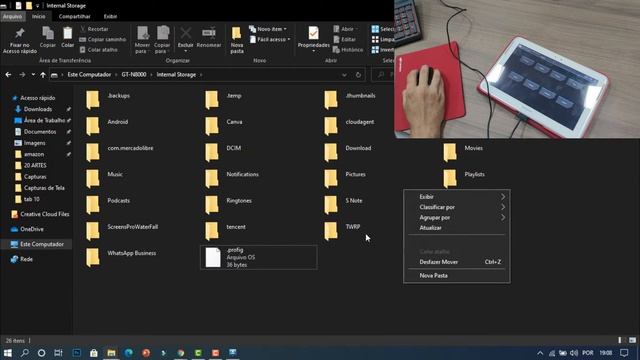Open the Fácil acesso dropdown
The height and width of the screenshot is (360, 640).
click(x=269, y=39)
